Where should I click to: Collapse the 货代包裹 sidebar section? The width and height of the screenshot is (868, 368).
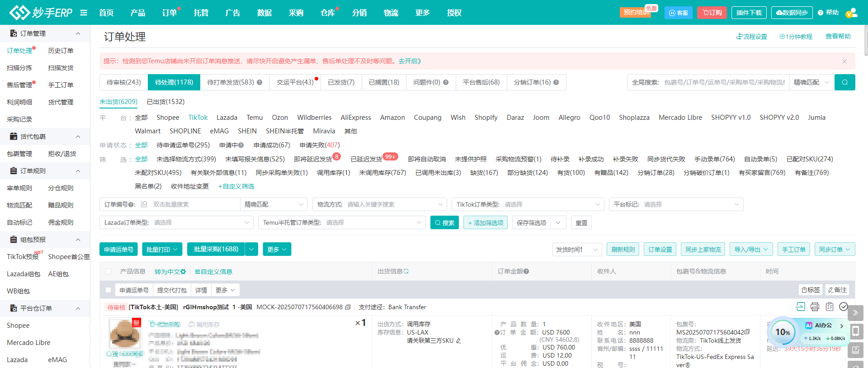78,137
